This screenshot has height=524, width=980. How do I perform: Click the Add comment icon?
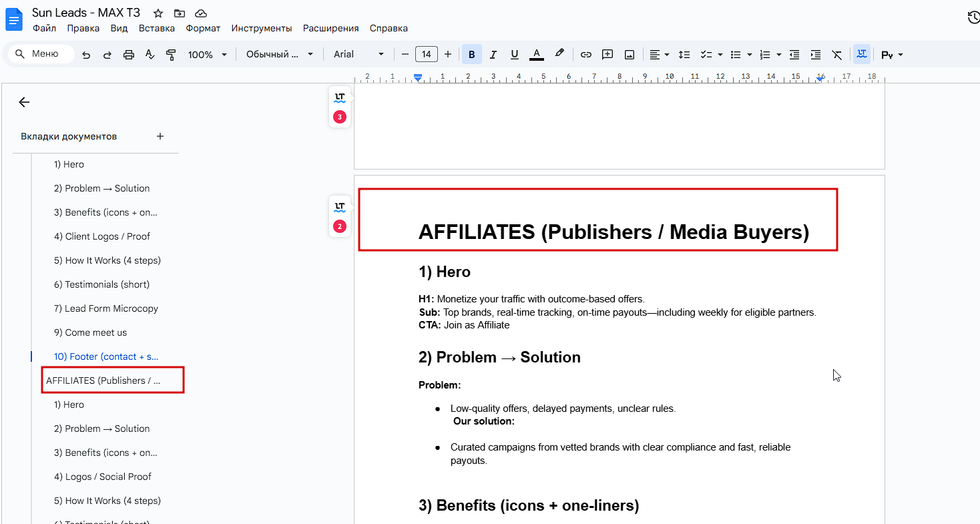pos(607,55)
